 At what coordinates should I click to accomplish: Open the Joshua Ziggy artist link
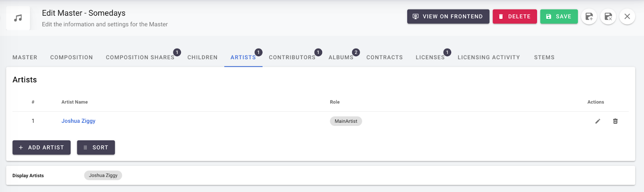pos(78,121)
